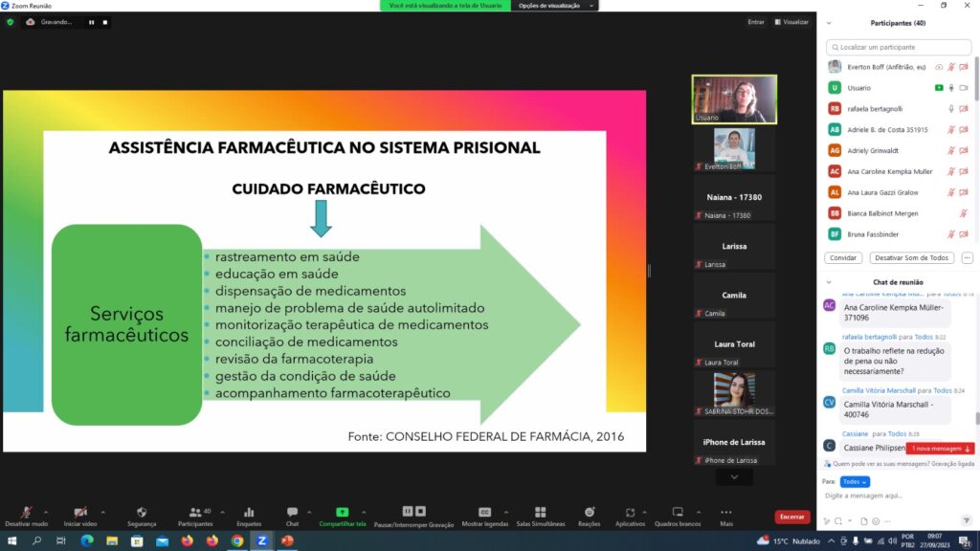Expand 'Opções de visualização' dropdown
The height and width of the screenshot is (551, 980).
coord(555,6)
